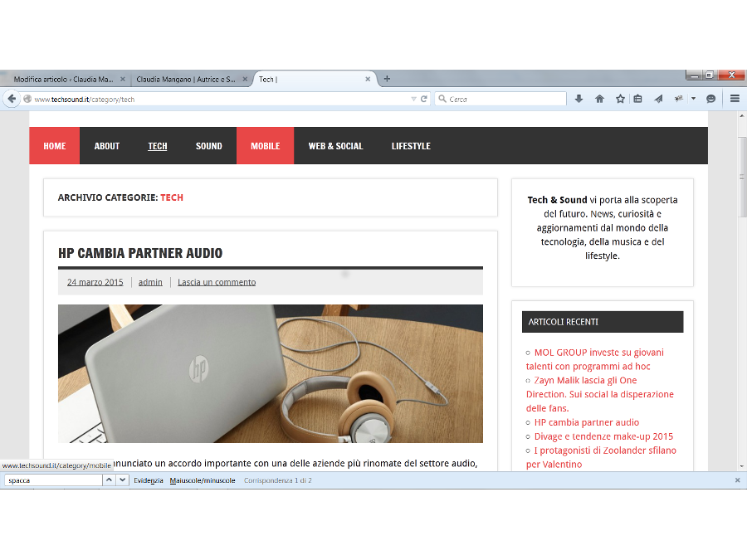Click the search magnifier icon

442,99
